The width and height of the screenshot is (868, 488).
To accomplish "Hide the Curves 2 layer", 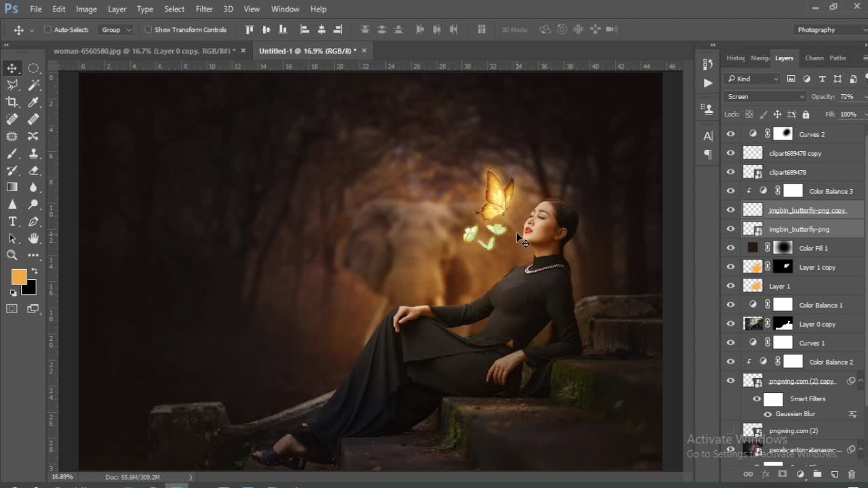I will 730,134.
